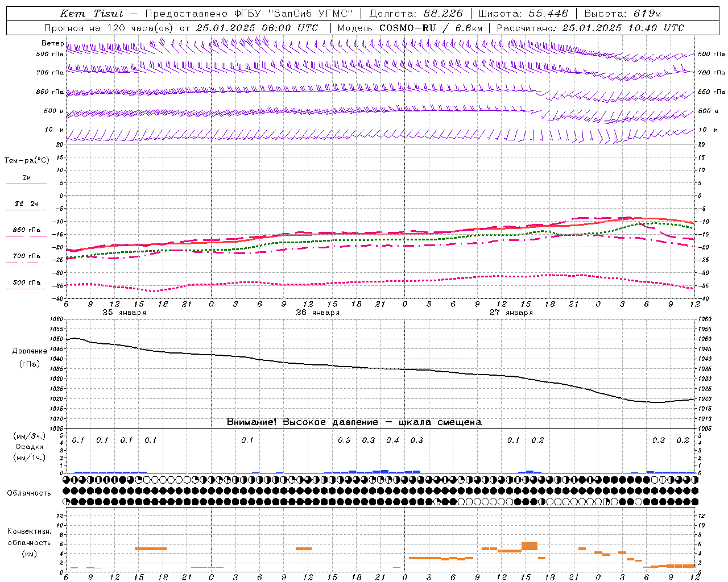Click the "Рассчитано: 25.01.2025 10:40 UTC" text
The height and width of the screenshot is (582, 728).
[590, 28]
